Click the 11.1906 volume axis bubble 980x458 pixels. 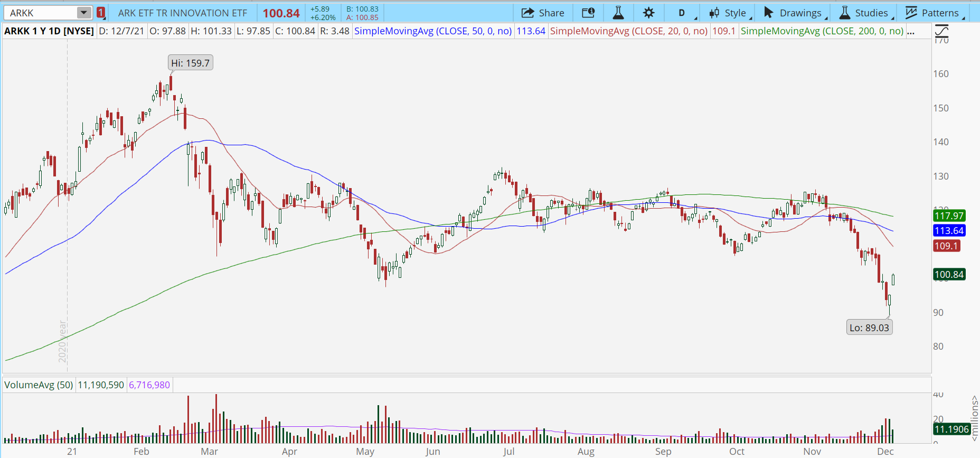point(951,429)
